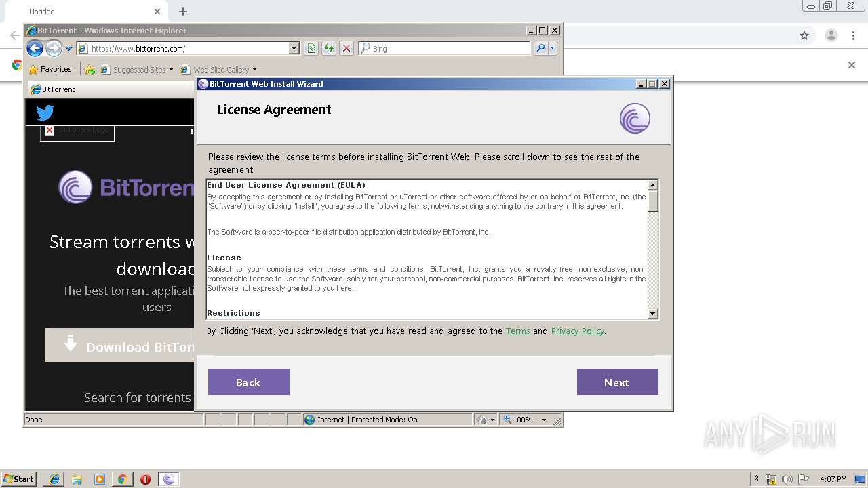Click the network tray icon
Screen dimensions: 868x488
click(771, 479)
